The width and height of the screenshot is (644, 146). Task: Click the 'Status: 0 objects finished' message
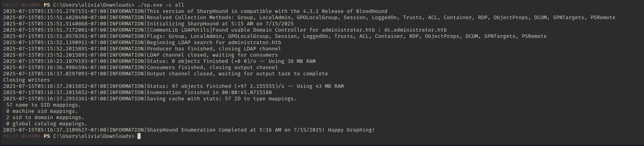coord(187,61)
